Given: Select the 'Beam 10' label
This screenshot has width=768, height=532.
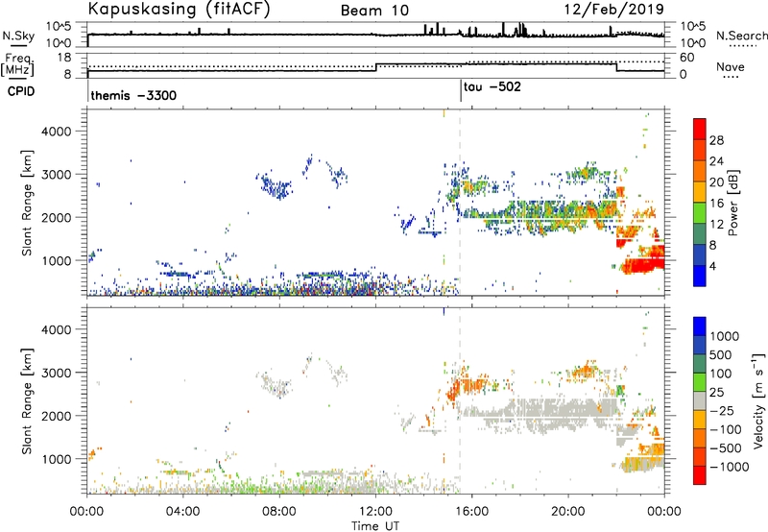Looking at the screenshot, I should [374, 11].
